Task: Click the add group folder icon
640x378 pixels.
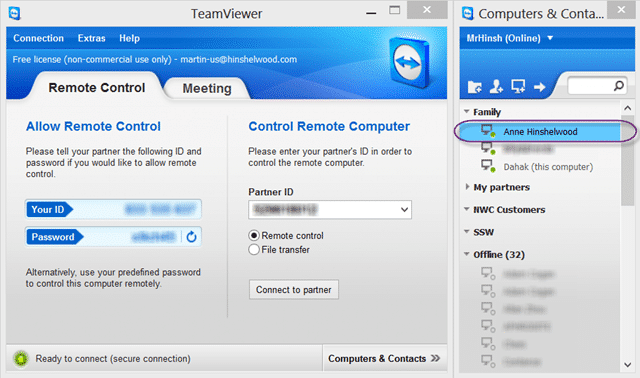Action: [474, 87]
